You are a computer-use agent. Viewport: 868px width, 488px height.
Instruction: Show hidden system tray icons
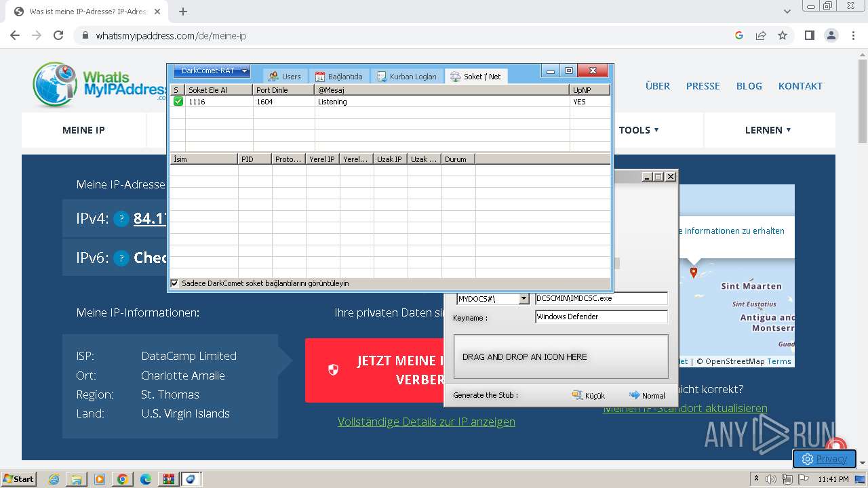point(756,479)
